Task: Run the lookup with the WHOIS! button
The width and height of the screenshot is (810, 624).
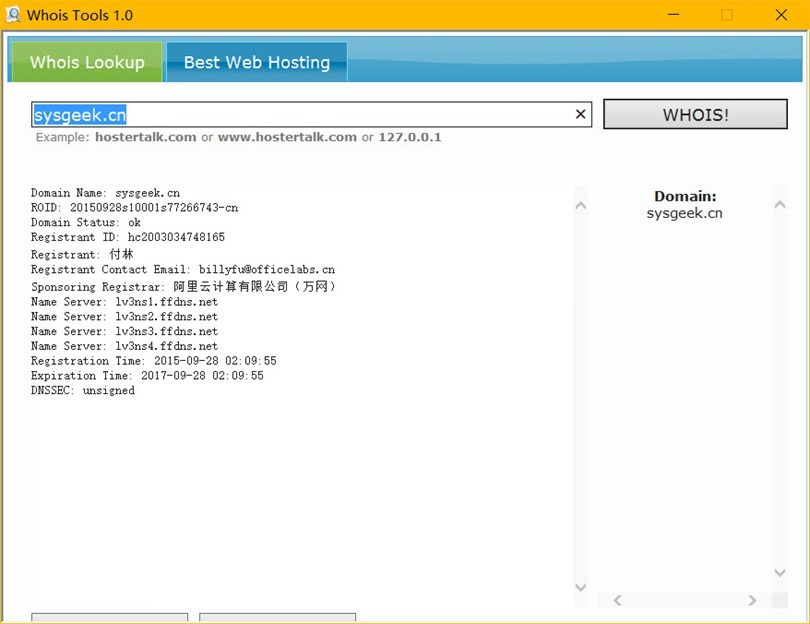Action: coord(695,115)
